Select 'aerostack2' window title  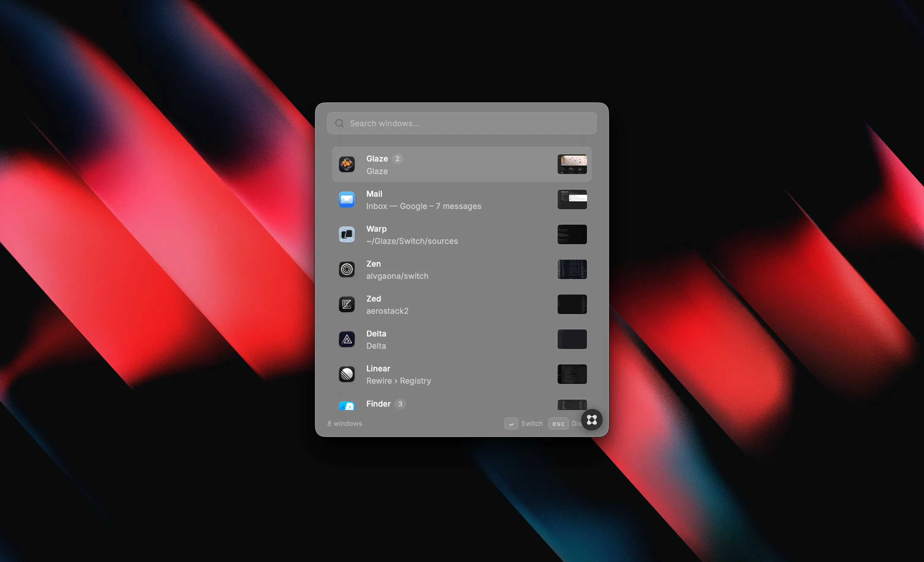[387, 311]
